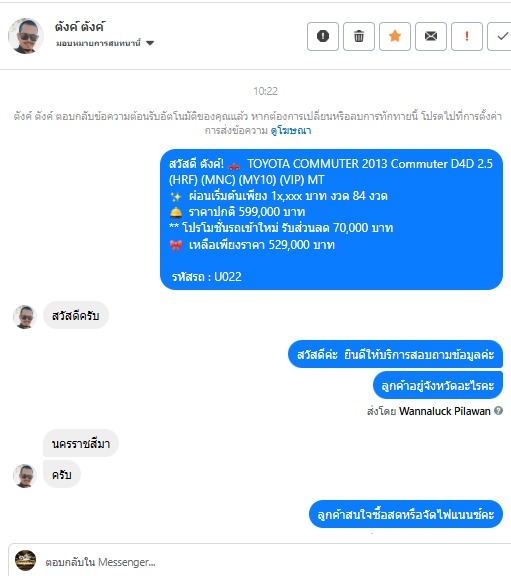
Task: Click customer avatar beside สวัสดีครับ message
Action: click(25, 317)
